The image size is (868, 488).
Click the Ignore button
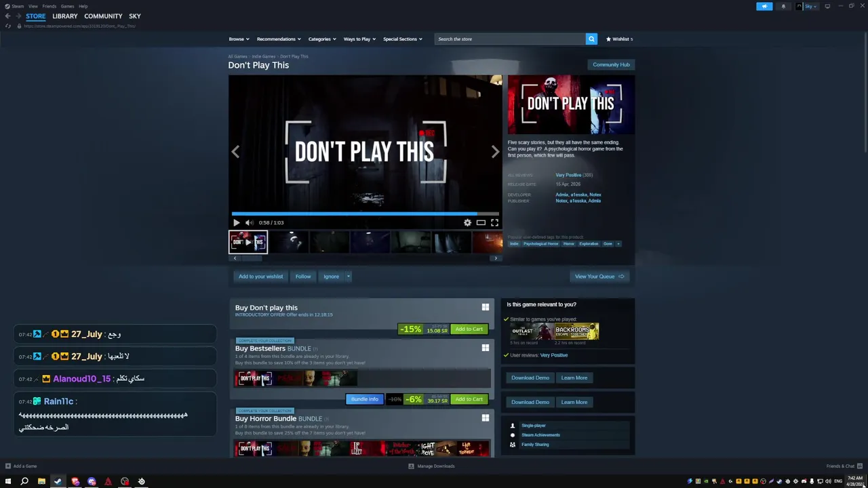pos(331,277)
